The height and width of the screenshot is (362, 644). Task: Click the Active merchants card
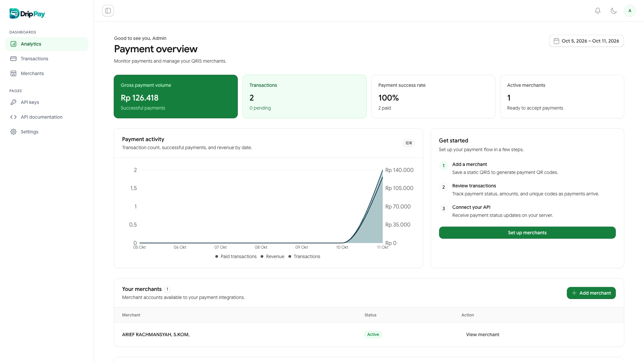(562, 97)
